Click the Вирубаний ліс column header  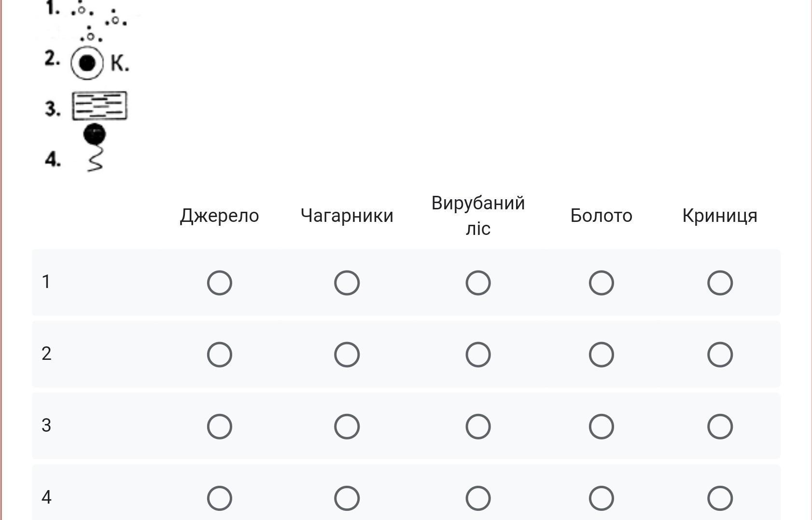tap(478, 215)
